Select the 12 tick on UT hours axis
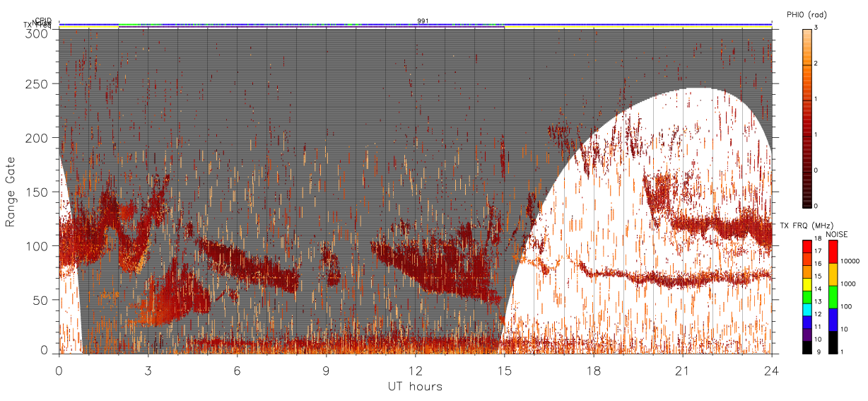Image resolution: width=868 pixels, height=401 pixels. (416, 371)
